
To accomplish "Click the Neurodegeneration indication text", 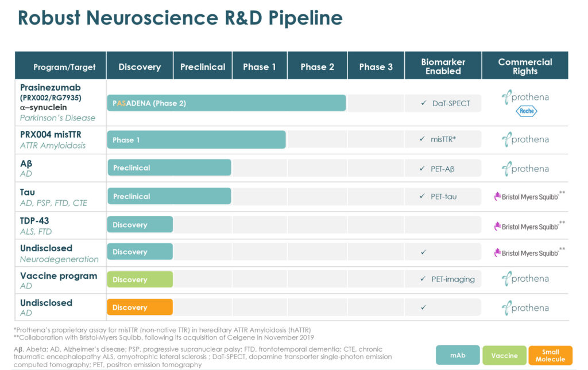I will [x=59, y=259].
